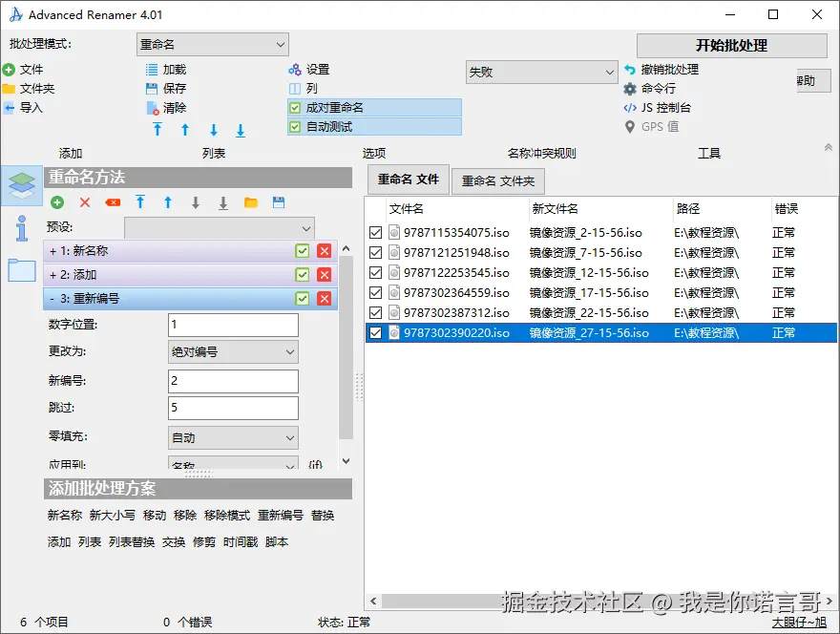Click the green add-file icon next to 文件
The width and height of the screenshot is (840, 634).
click(9, 70)
